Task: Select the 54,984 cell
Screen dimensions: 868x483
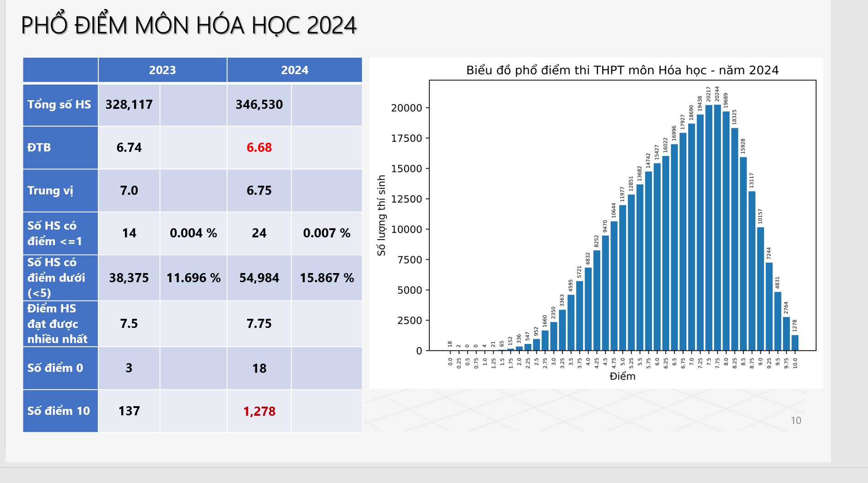Action: coord(259,278)
